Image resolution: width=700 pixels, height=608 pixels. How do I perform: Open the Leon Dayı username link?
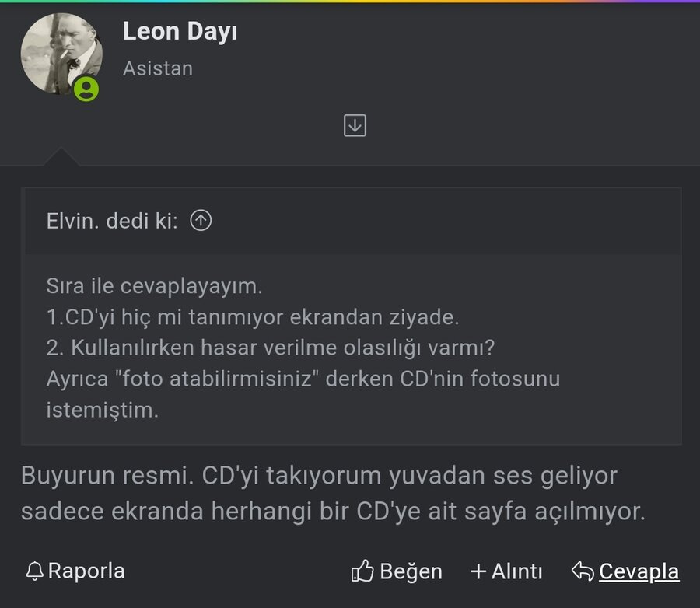pos(180,32)
